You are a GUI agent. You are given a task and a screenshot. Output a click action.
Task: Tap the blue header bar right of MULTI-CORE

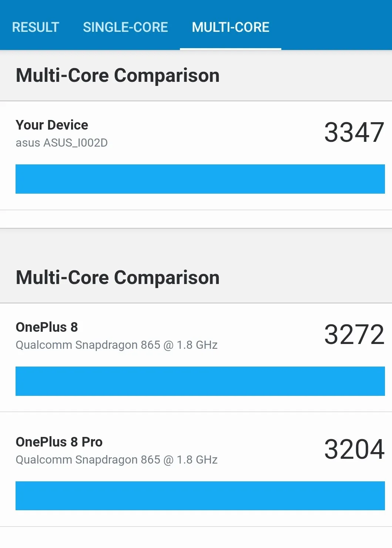click(x=336, y=25)
